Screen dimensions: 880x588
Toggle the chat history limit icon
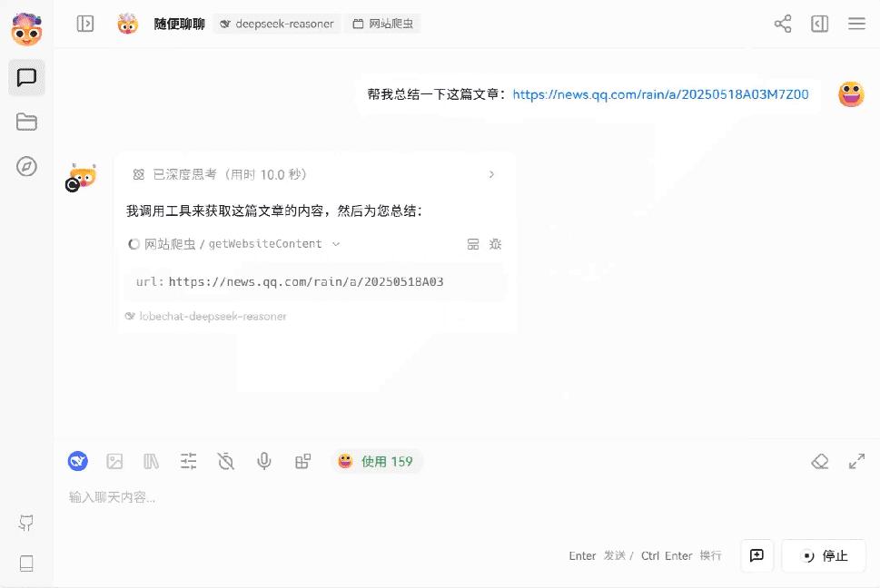[x=226, y=461]
